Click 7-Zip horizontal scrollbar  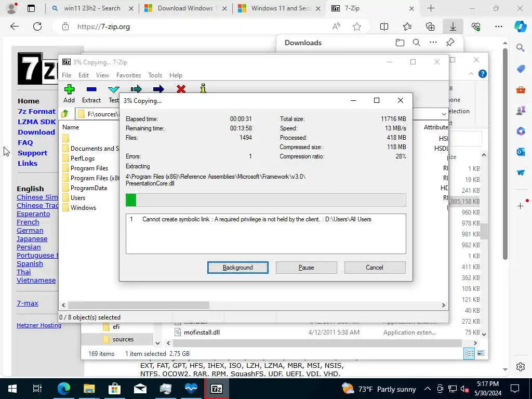139,305
